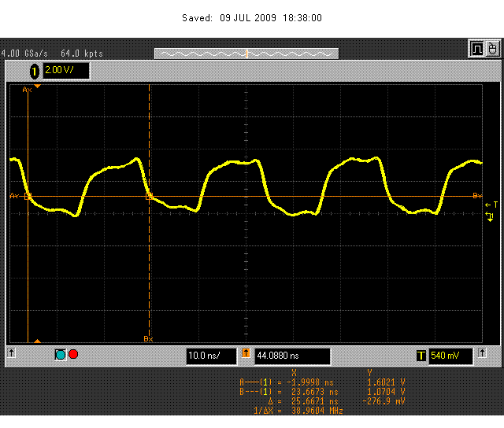Click the yellow trigger T icon
The width and height of the screenshot is (504, 428).
point(421,356)
